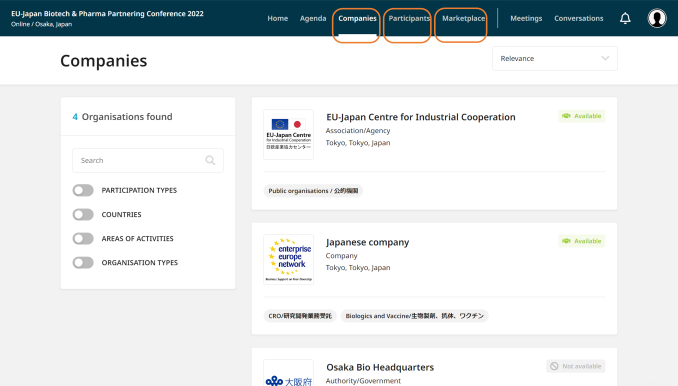Screen dimensions: 678x386
Task: Switch on Organisation Types filter
Action: 83,263
